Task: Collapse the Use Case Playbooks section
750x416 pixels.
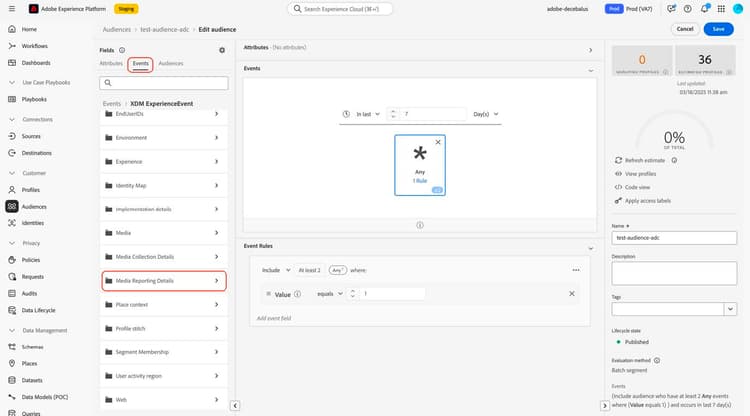Action: (12, 83)
